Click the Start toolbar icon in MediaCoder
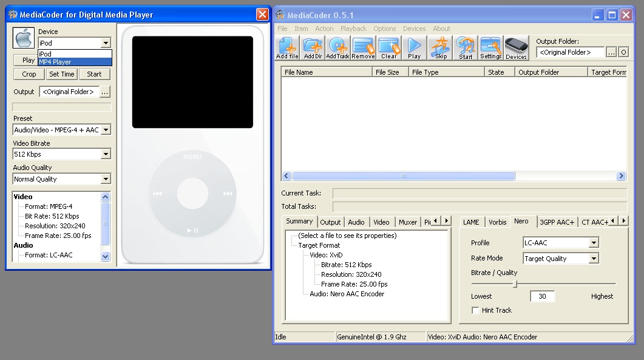The height and width of the screenshot is (360, 644). click(466, 48)
